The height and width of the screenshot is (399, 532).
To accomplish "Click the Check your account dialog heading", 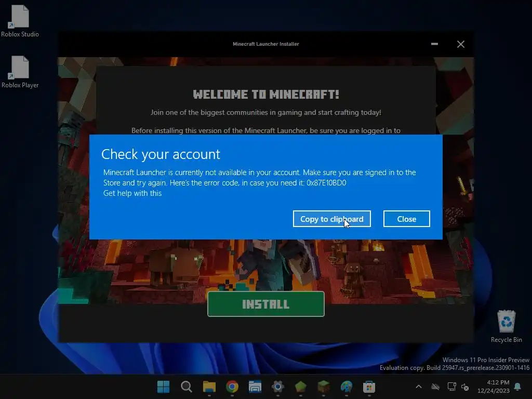I will coord(161,154).
